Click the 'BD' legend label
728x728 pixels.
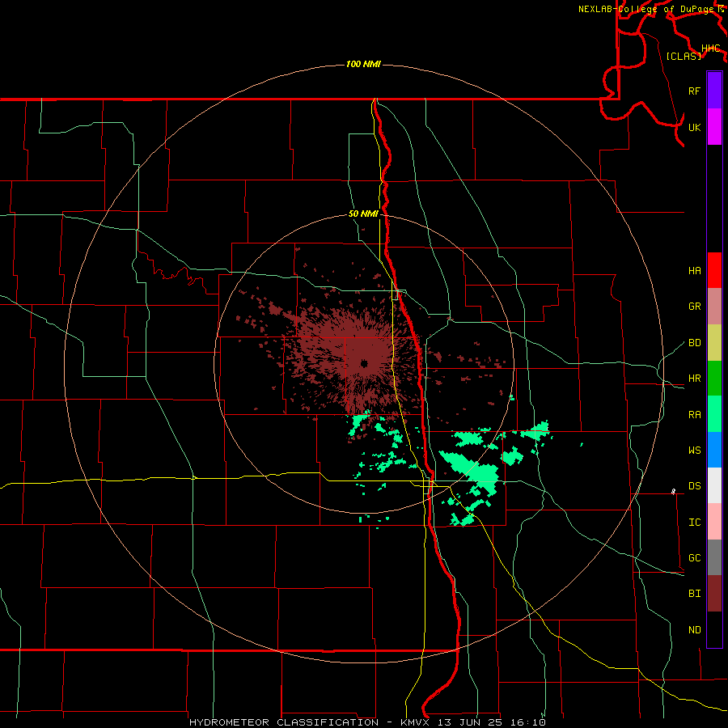pyautogui.click(x=694, y=343)
